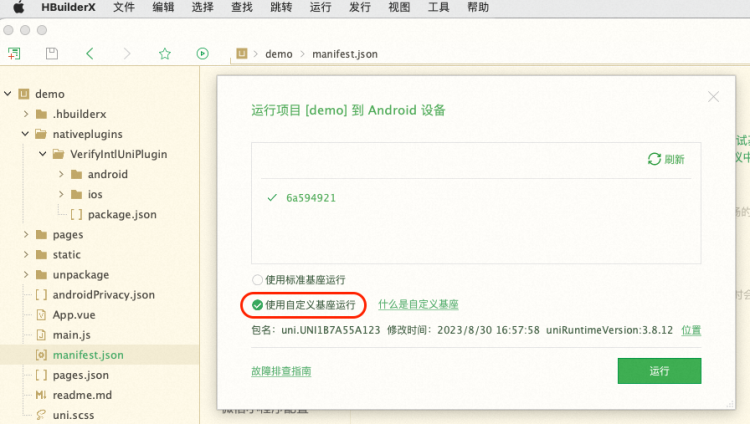Click the manifest.json file icon in tree
Image resolution: width=750 pixels, height=424 pixels.
pyautogui.click(x=41, y=355)
